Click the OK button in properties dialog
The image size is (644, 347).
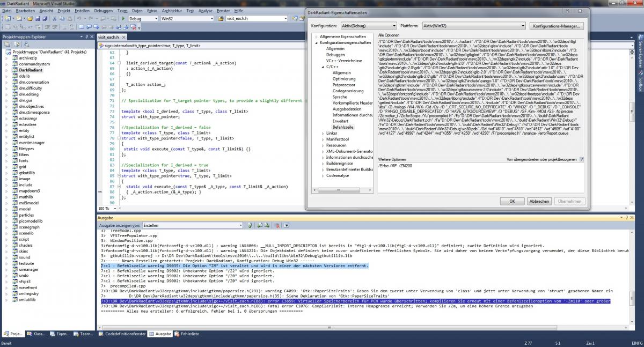(x=512, y=201)
